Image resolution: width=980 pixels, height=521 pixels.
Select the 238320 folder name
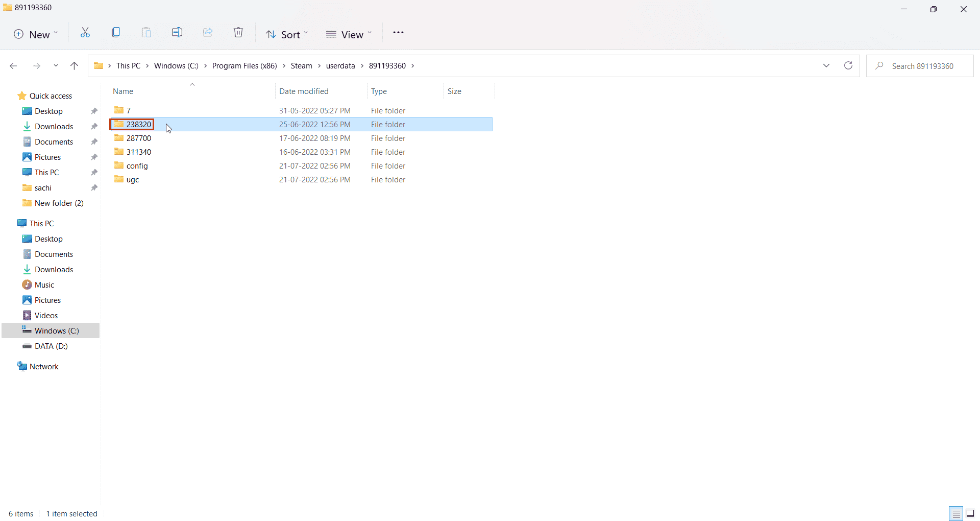pyautogui.click(x=139, y=124)
